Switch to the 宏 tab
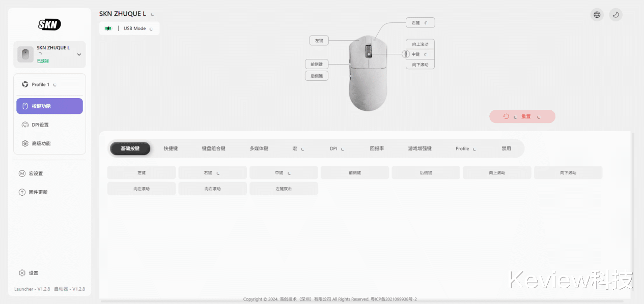 click(x=298, y=148)
